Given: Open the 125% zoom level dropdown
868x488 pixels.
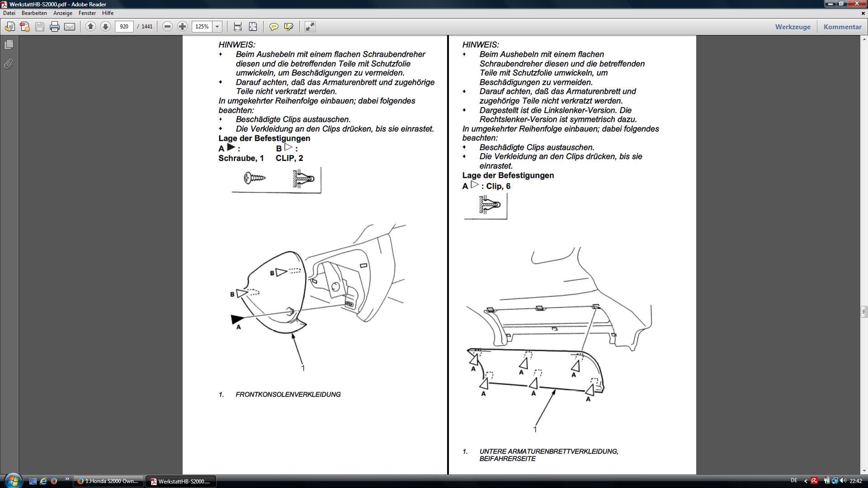Looking at the screenshot, I should pos(217,27).
